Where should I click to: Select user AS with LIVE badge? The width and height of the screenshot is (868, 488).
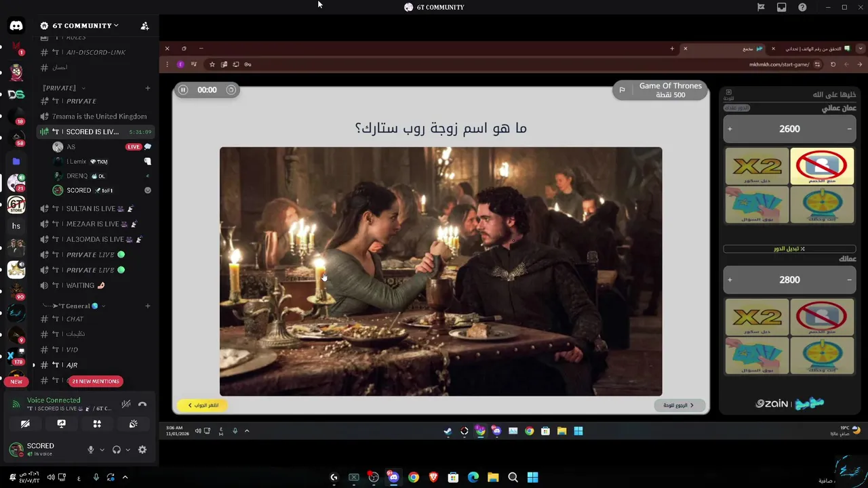(102, 147)
